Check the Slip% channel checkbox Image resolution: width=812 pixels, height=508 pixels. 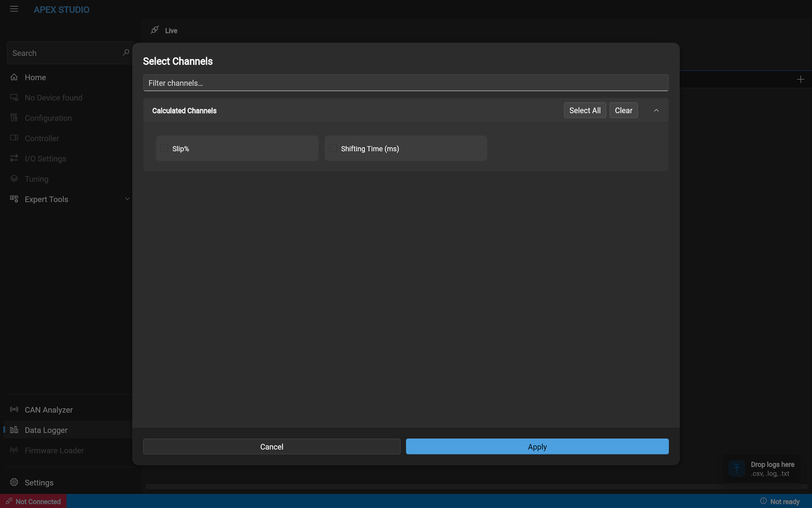[164, 148]
